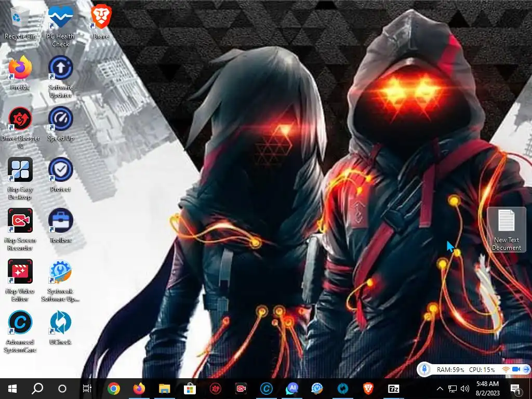The image size is (532, 399).
Task: Open File Explorer from the taskbar
Action: [165, 389]
